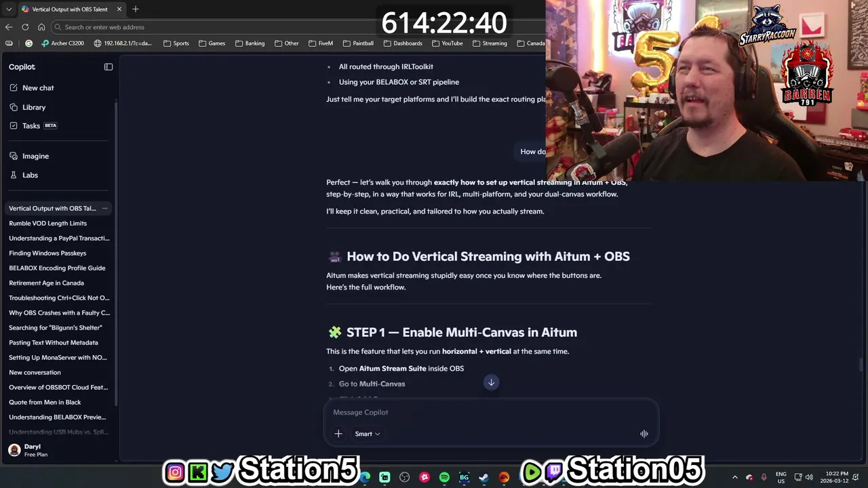868x488 pixels.
Task: Go back with browser back arrow
Action: coord(9,27)
